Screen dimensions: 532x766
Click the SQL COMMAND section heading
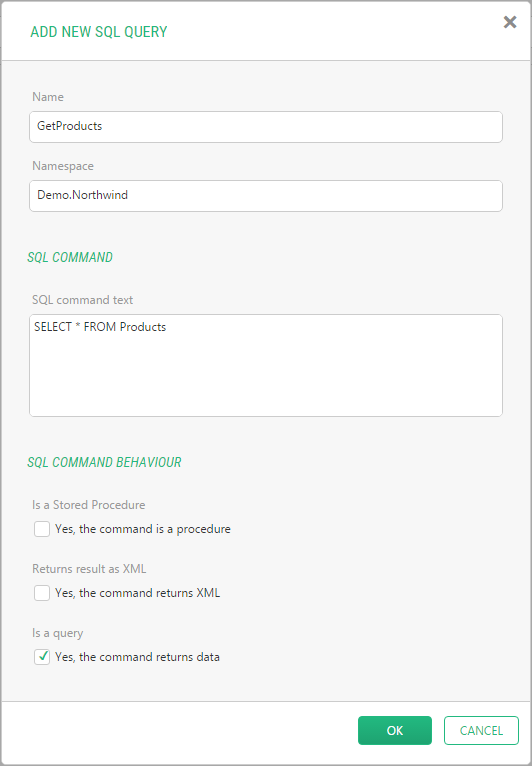[70, 257]
